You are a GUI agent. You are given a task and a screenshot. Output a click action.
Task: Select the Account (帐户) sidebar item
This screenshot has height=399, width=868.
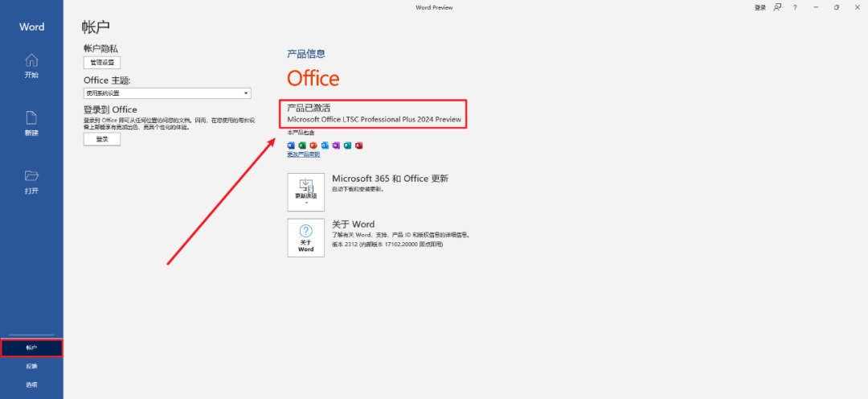[x=31, y=348]
